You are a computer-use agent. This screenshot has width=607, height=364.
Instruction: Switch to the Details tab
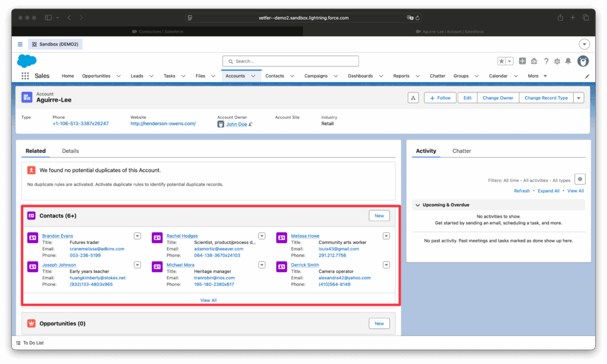(x=71, y=151)
